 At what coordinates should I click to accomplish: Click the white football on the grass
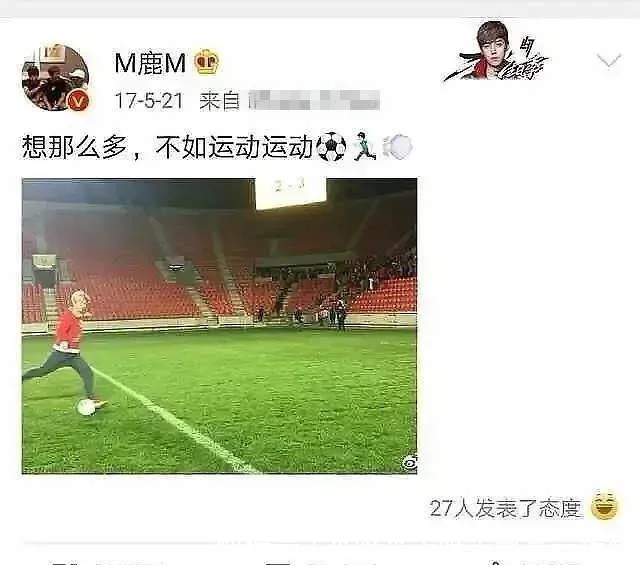click(87, 407)
